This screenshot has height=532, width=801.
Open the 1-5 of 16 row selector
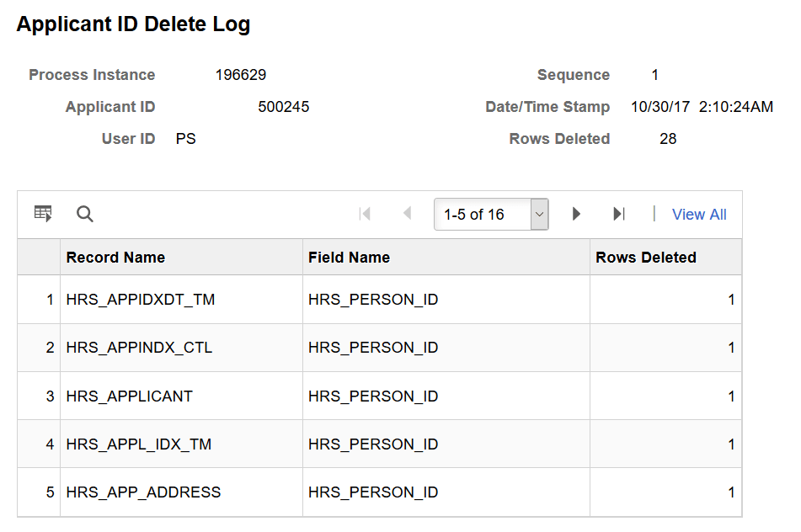[491, 214]
